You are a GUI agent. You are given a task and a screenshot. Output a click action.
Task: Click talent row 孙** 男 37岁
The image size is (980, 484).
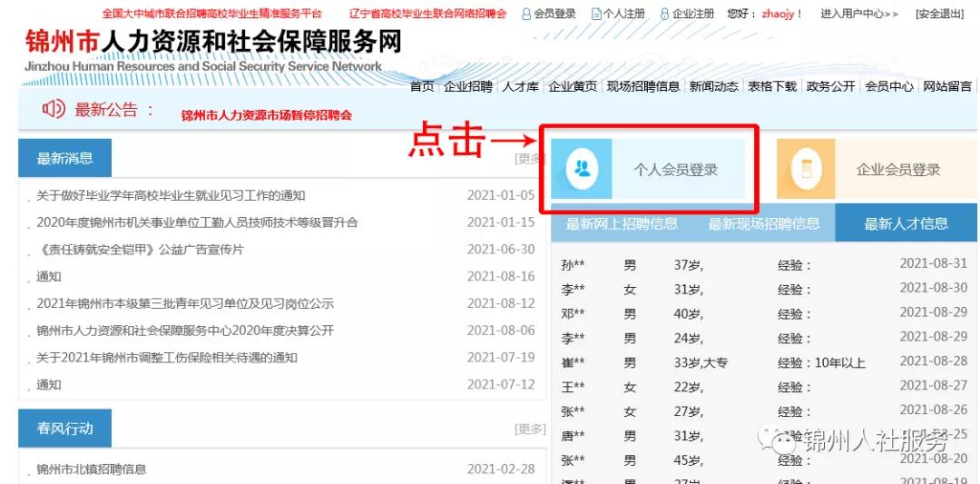[764, 264]
